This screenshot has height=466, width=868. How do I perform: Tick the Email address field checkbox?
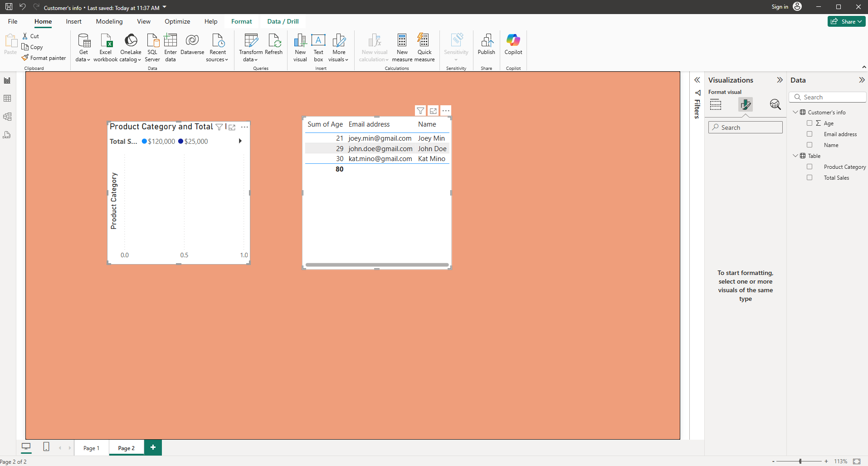[x=809, y=134]
